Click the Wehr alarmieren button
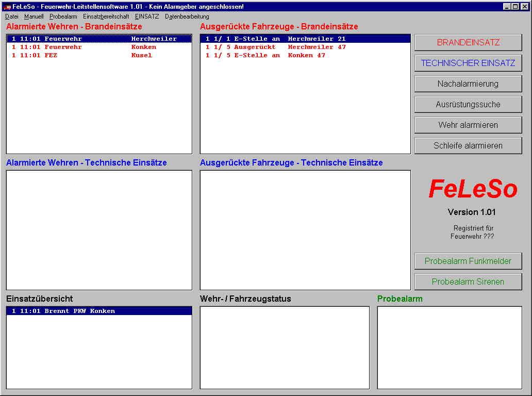This screenshot has width=532, height=396. click(468, 125)
